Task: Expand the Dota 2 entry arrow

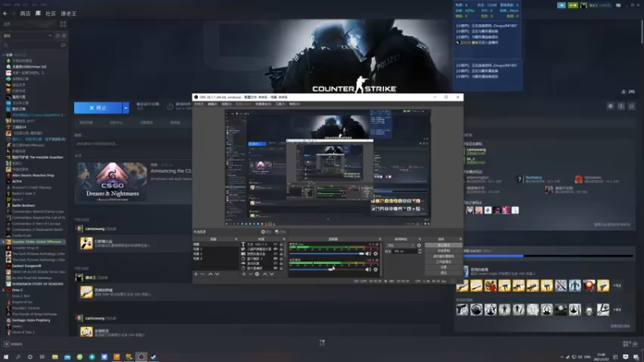Action: pyautogui.click(x=4, y=290)
